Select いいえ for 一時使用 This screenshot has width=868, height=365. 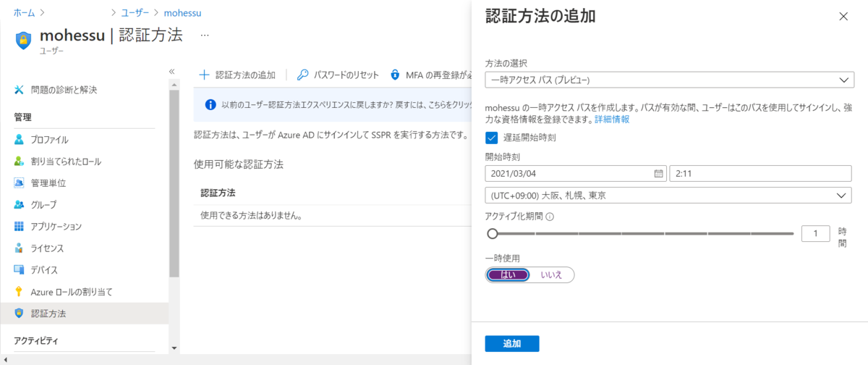(x=552, y=274)
